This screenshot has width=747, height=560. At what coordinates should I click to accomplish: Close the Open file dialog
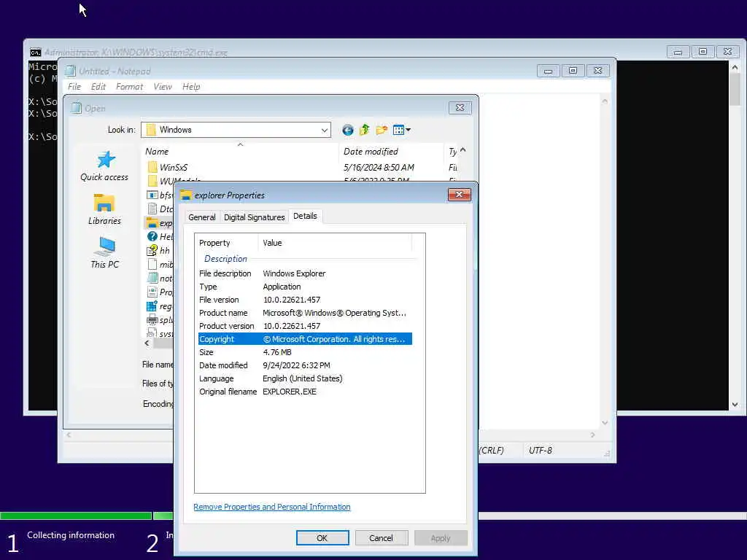[460, 108]
